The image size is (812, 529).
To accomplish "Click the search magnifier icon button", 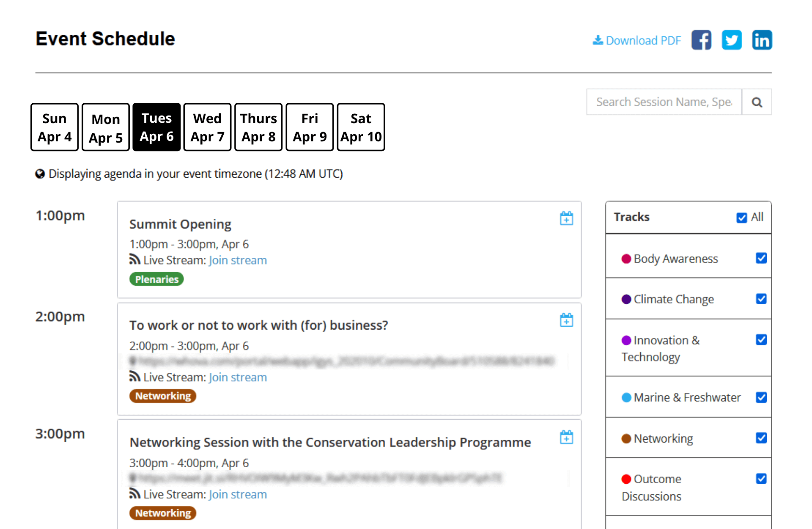I will [x=757, y=102].
